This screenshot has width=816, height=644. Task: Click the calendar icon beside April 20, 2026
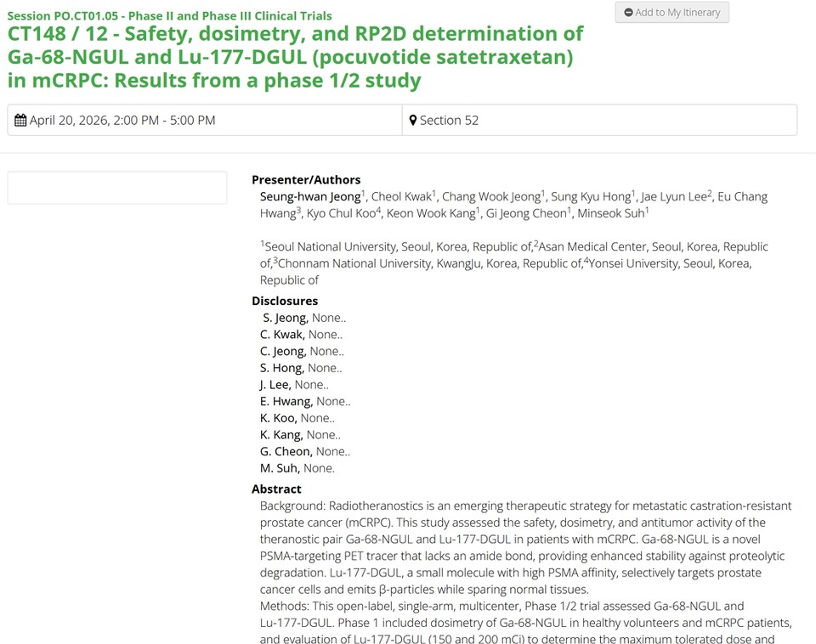pyautogui.click(x=20, y=121)
